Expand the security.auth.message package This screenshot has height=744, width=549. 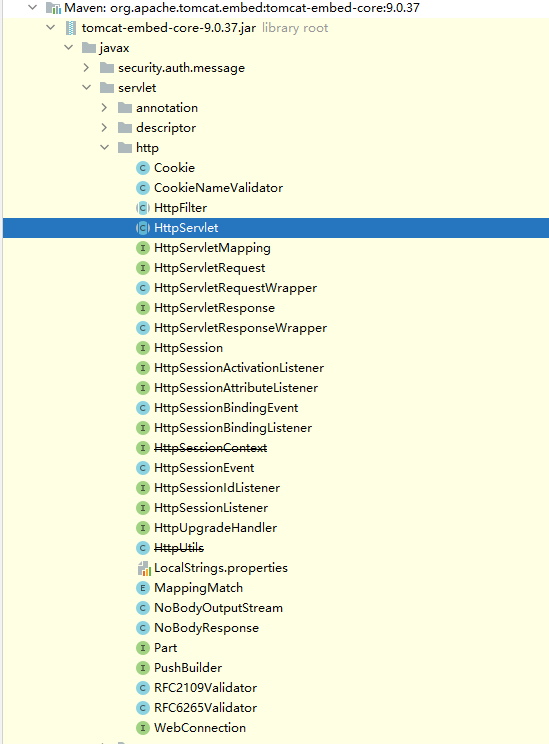[86, 67]
